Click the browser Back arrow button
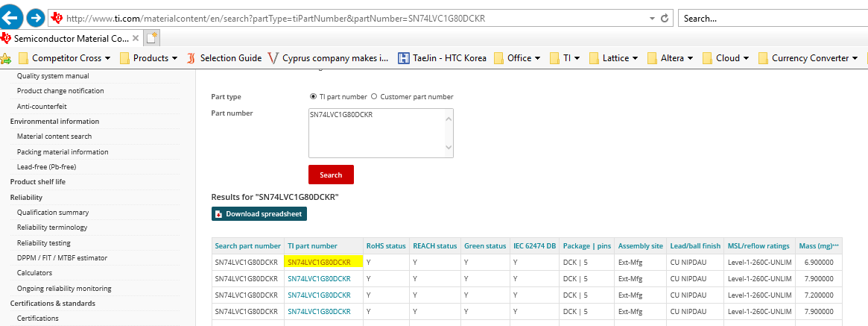 click(10, 17)
